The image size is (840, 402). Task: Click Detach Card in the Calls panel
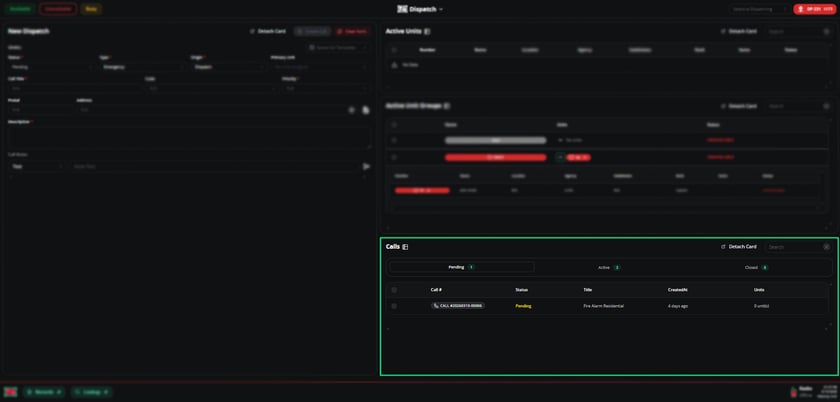[x=739, y=247]
